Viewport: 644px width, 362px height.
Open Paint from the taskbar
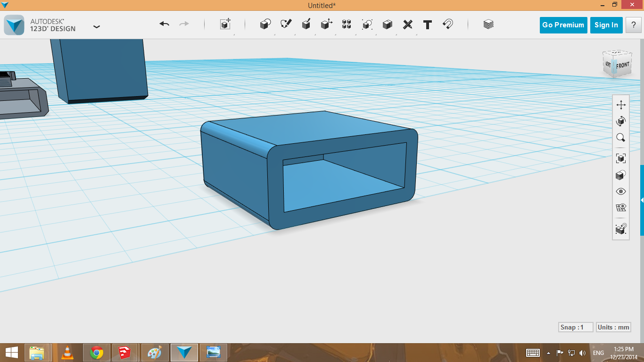pos(155,353)
